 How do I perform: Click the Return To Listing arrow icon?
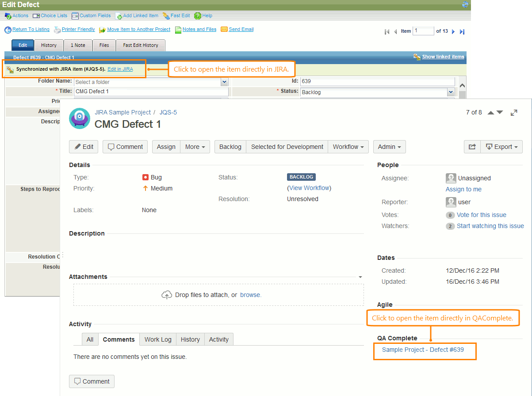click(x=8, y=30)
